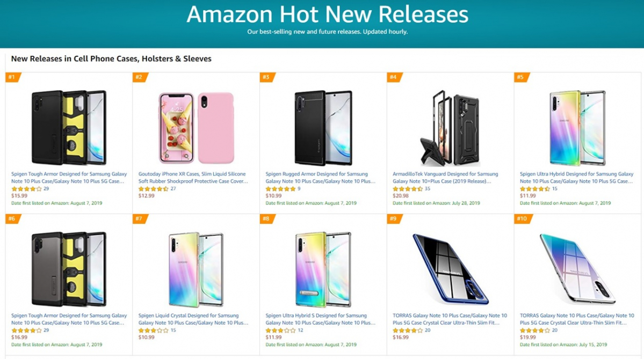Click the 35 reviews count for ArmadilloTek
This screenshot has height=359, width=644.
(428, 189)
